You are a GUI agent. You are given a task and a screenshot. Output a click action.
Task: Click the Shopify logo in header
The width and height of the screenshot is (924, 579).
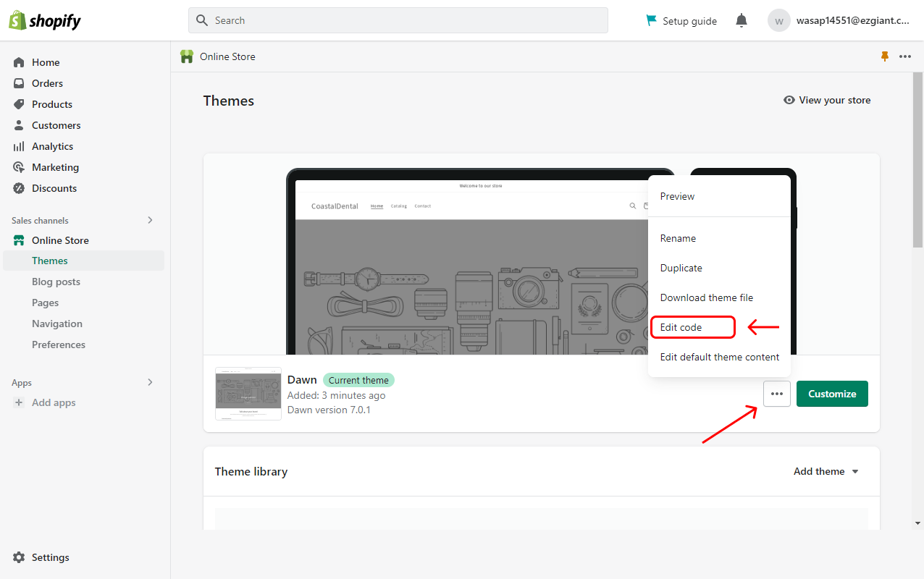(x=45, y=21)
